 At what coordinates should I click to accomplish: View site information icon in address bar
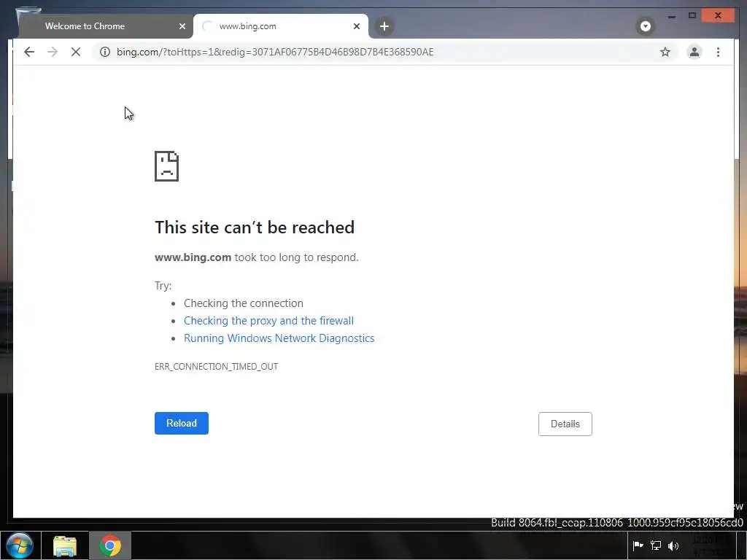pyautogui.click(x=105, y=52)
